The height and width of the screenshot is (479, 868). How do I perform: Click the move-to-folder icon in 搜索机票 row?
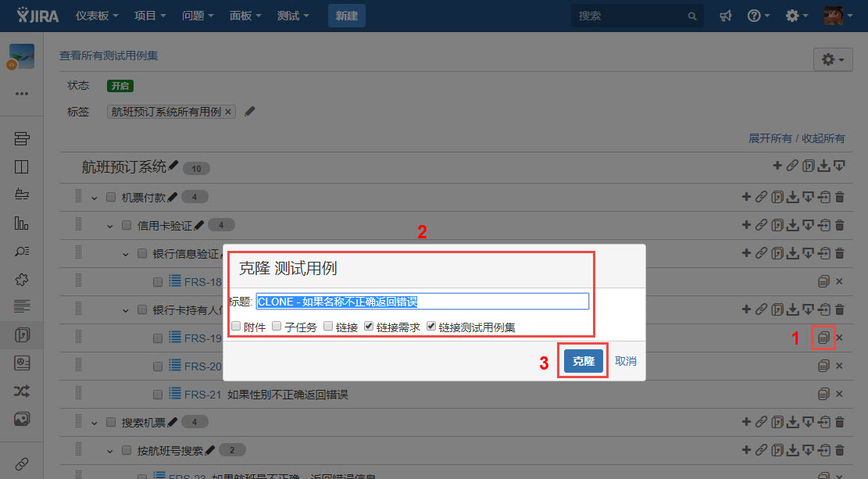pyautogui.click(x=824, y=422)
